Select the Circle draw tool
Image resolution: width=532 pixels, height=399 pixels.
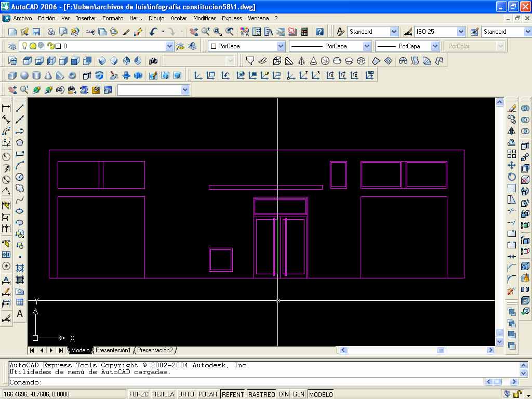[20, 177]
